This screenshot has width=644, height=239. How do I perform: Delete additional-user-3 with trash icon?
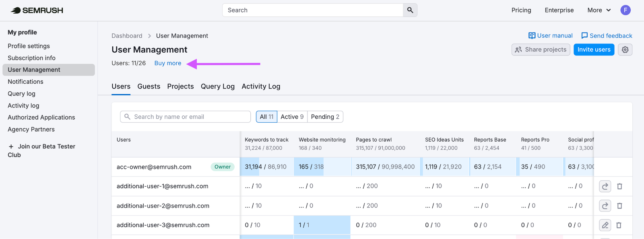(619, 225)
